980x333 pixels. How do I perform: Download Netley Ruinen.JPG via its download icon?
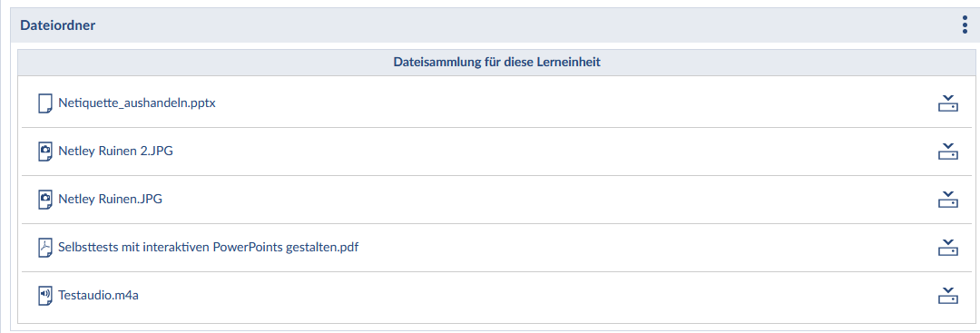tap(948, 200)
